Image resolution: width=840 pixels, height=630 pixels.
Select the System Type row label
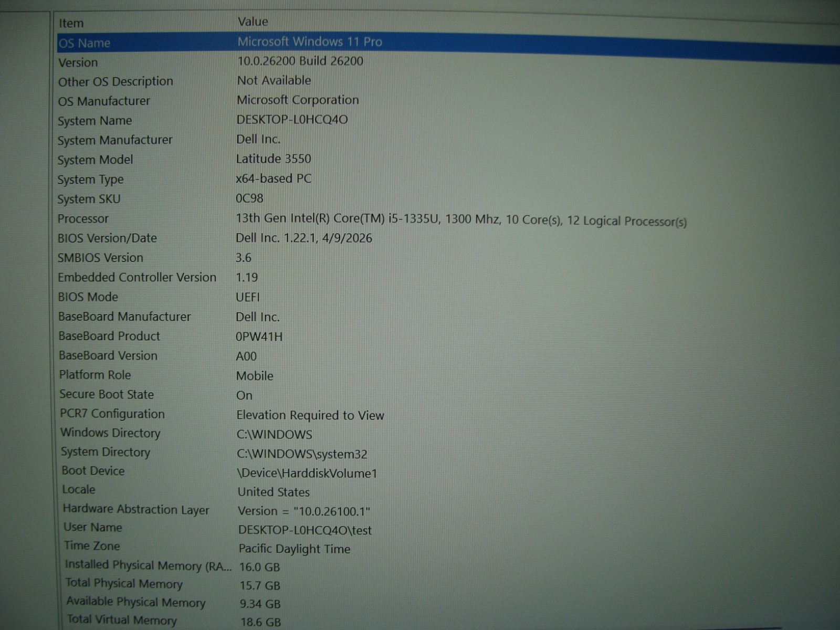tap(90, 180)
